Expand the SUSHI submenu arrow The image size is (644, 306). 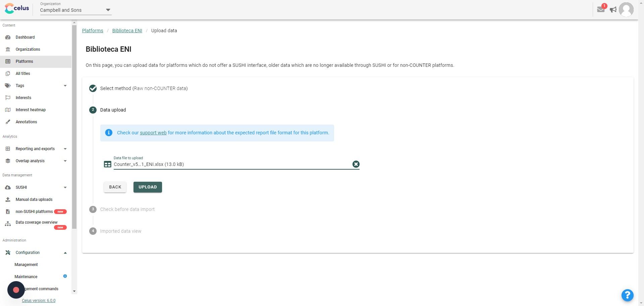(x=65, y=187)
